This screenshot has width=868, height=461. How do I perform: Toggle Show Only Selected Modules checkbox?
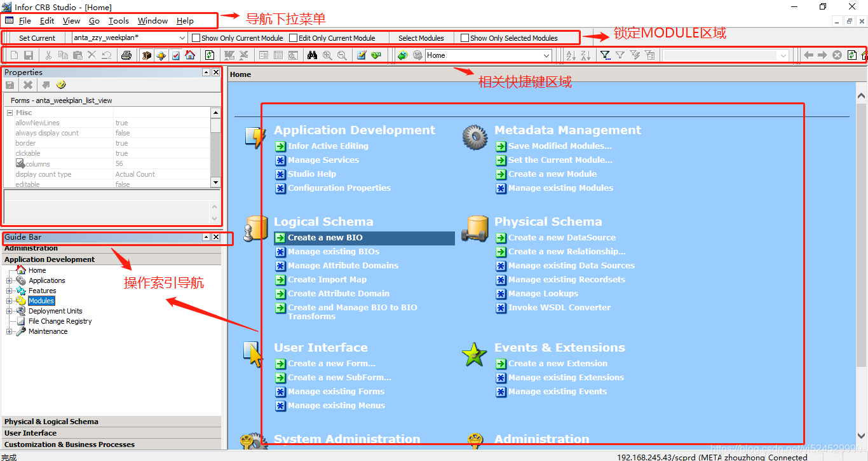click(x=465, y=38)
